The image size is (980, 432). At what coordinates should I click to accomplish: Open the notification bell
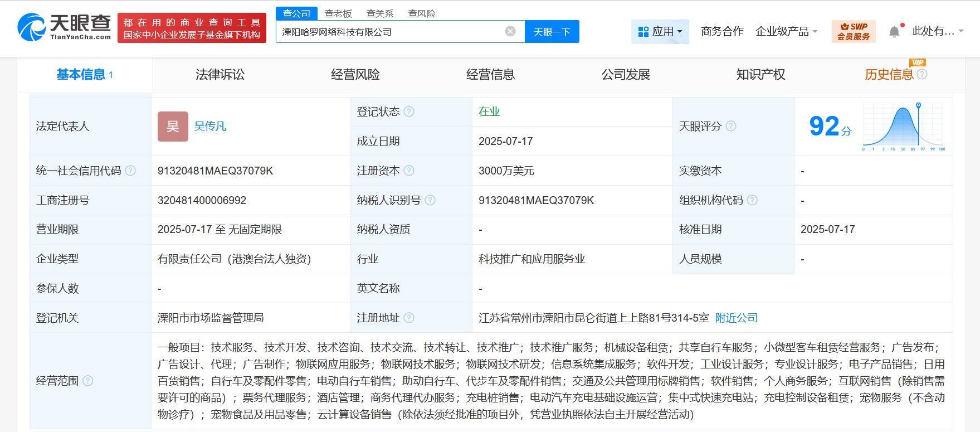(x=894, y=31)
